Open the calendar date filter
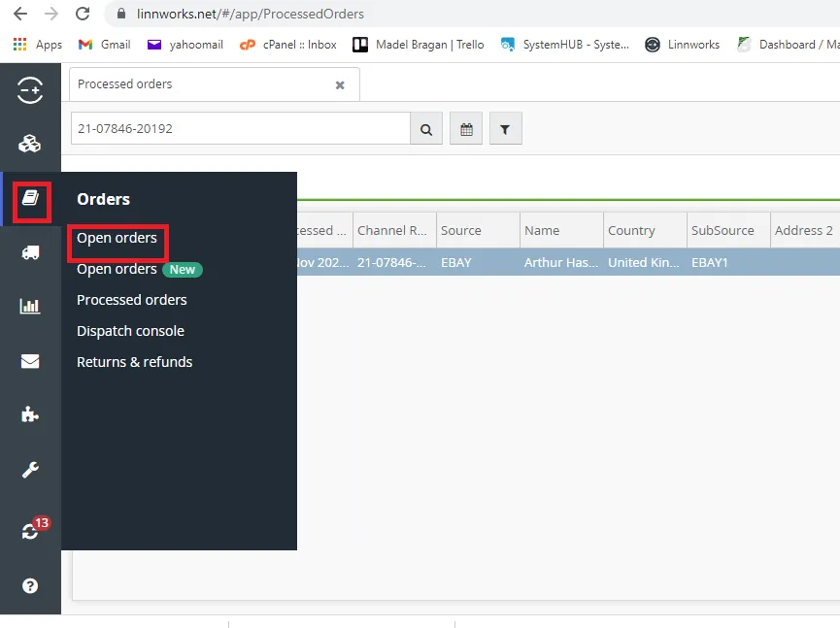 click(466, 129)
